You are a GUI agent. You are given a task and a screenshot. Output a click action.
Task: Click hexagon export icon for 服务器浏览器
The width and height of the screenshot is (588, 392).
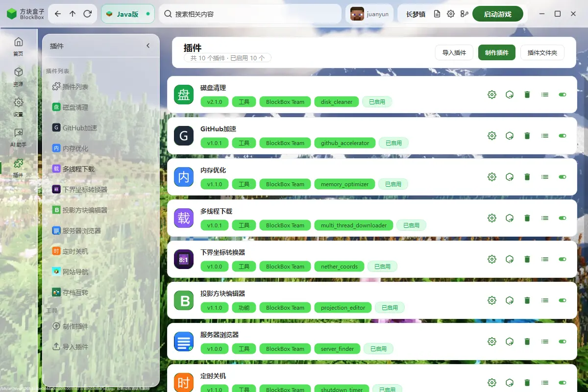510,342
